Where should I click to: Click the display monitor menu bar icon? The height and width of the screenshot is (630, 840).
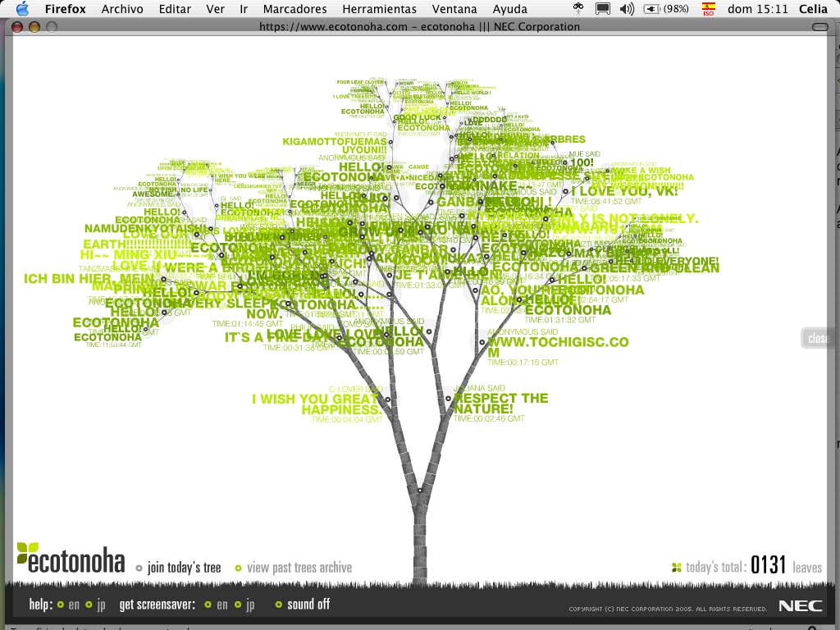(603, 9)
